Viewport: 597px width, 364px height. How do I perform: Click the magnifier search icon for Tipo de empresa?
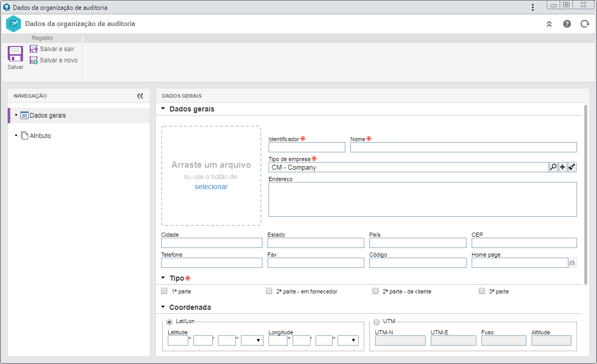pyautogui.click(x=554, y=167)
